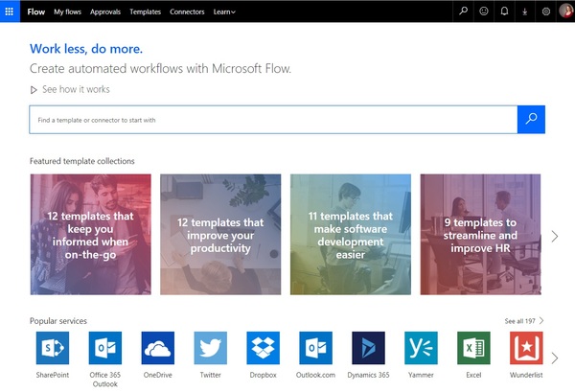The image size is (575, 392).
Task: Open the streamline and improve HR collection
Action: pyautogui.click(x=480, y=234)
